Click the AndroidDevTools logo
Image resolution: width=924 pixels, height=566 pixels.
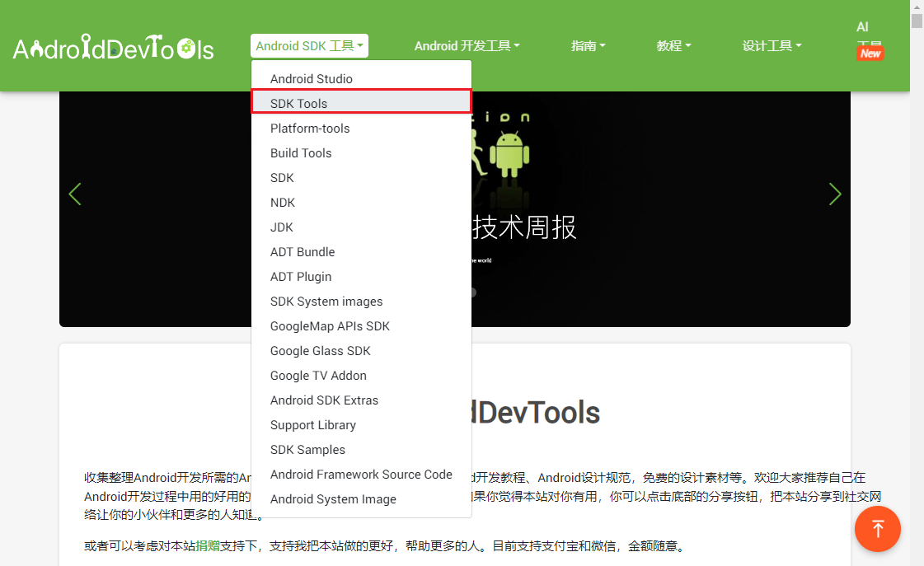(x=113, y=47)
